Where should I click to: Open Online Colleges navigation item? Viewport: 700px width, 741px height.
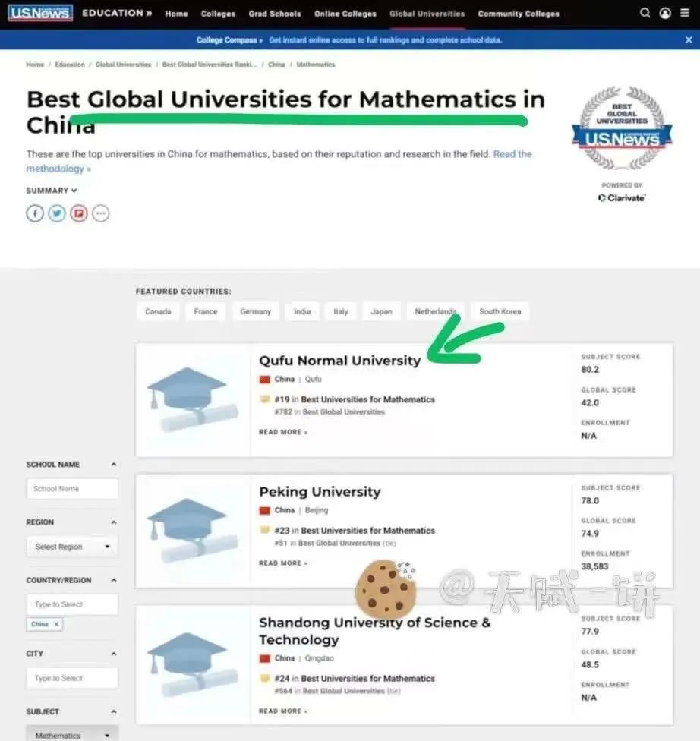345,14
